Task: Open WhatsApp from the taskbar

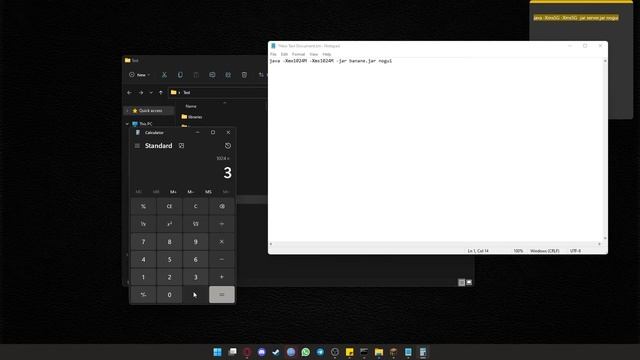Action: pos(305,352)
